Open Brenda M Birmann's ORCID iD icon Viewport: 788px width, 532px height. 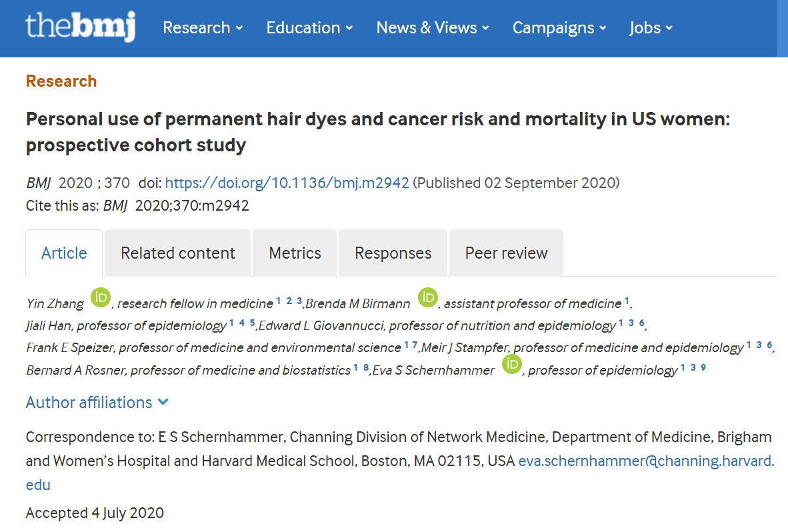427,297
